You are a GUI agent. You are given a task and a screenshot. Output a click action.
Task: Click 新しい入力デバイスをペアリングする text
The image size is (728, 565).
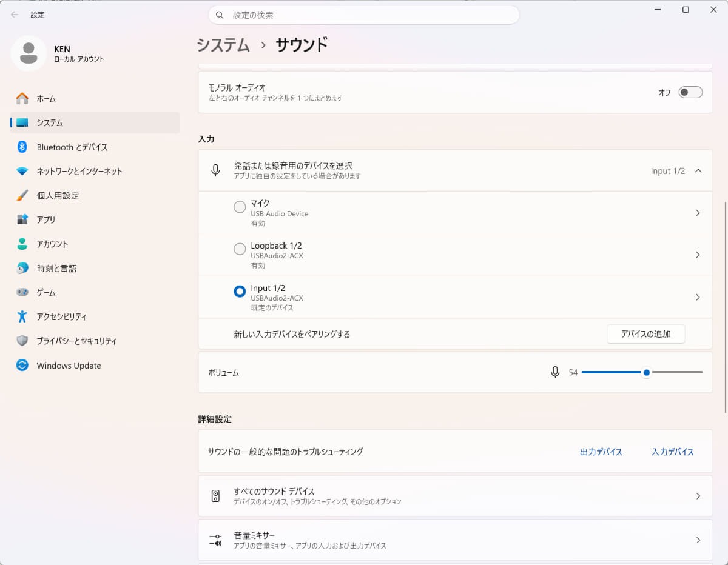coord(292,334)
